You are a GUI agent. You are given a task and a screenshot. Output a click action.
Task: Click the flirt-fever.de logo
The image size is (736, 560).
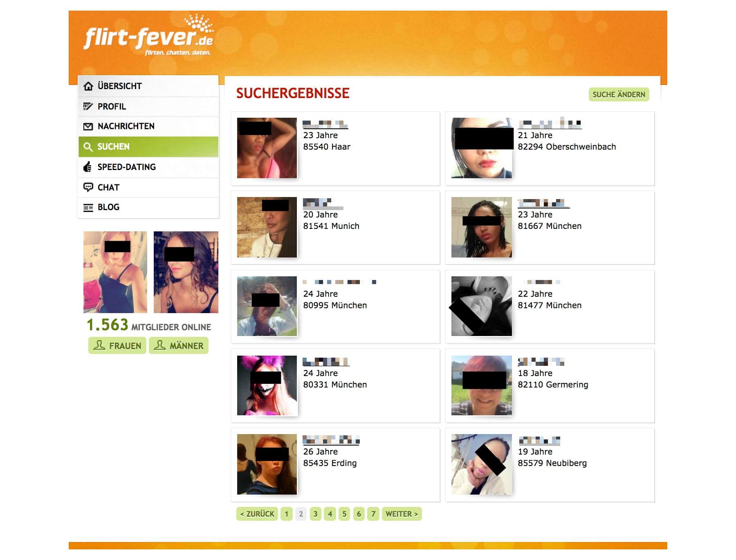[x=148, y=36]
